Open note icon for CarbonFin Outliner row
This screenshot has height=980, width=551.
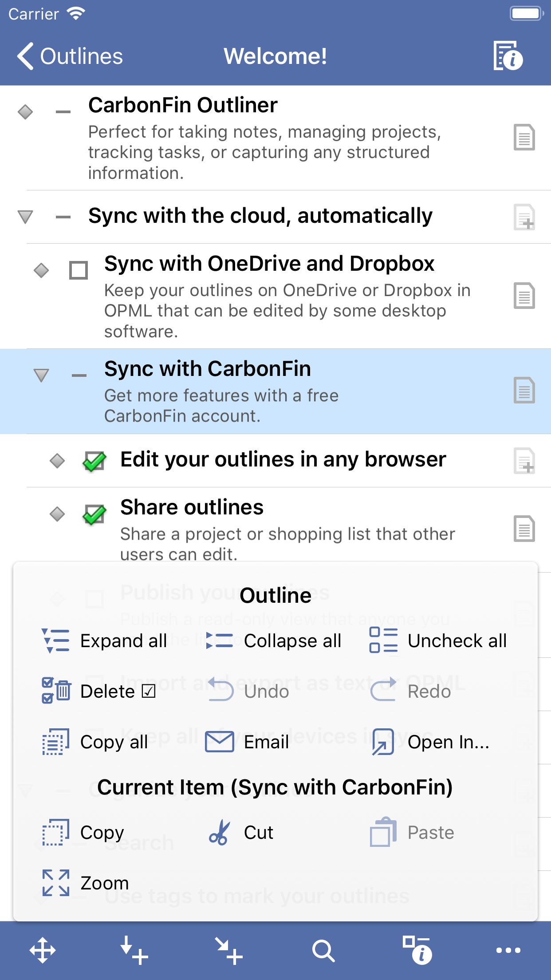(524, 138)
